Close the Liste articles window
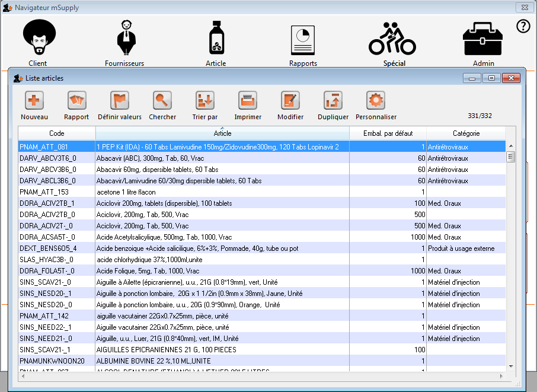The image size is (537, 392). pyautogui.click(x=511, y=78)
